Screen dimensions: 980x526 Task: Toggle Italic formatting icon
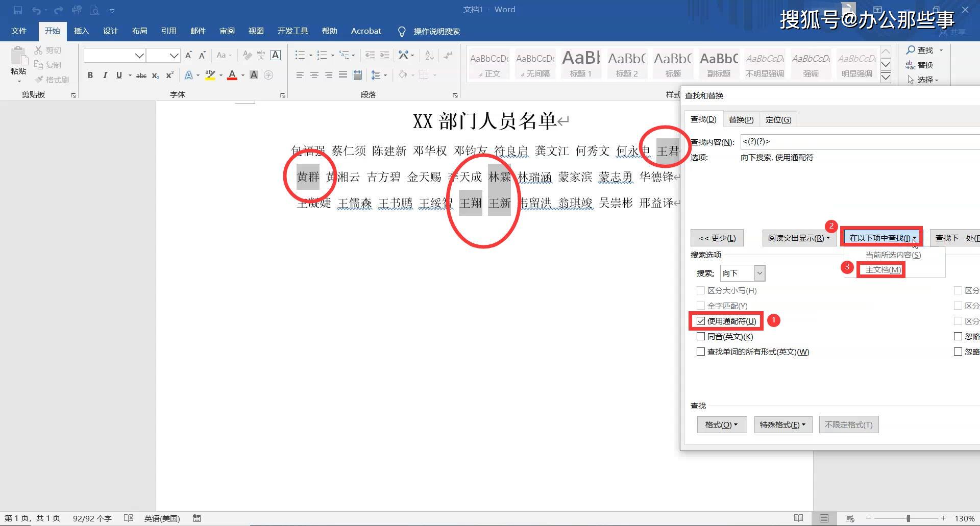tap(105, 75)
